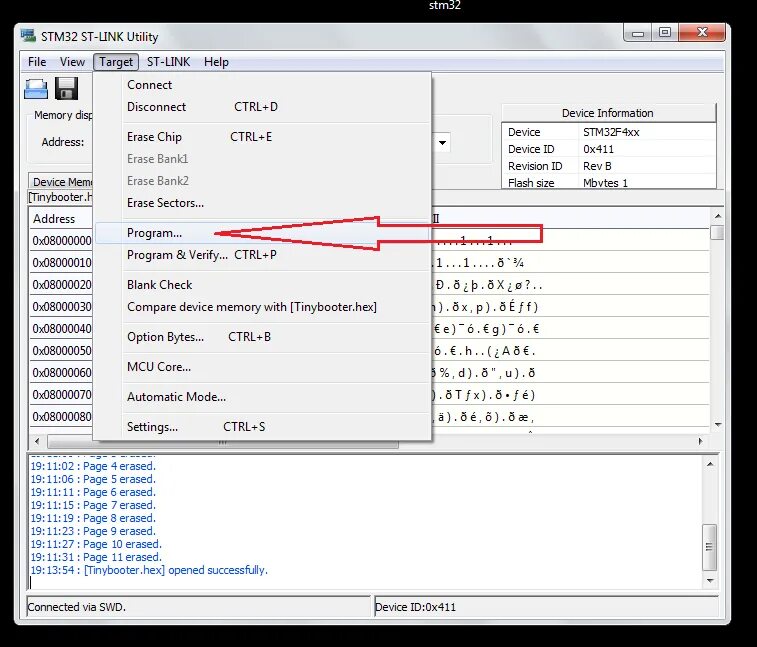Click log line 'Page 7 erased.'

pos(93,505)
